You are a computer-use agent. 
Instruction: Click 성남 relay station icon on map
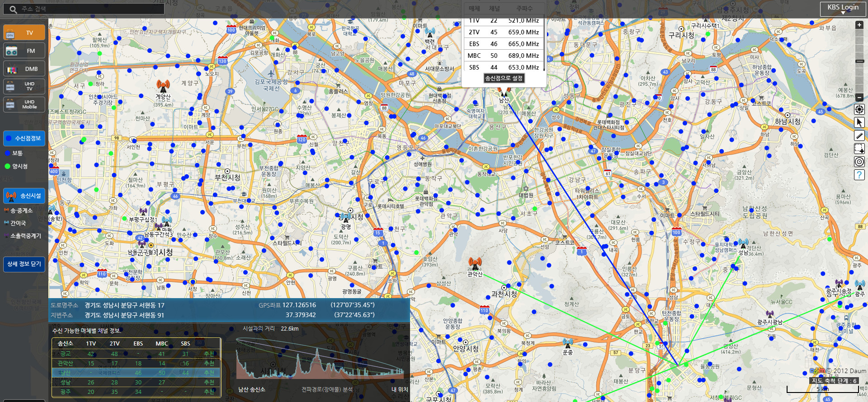743,244
